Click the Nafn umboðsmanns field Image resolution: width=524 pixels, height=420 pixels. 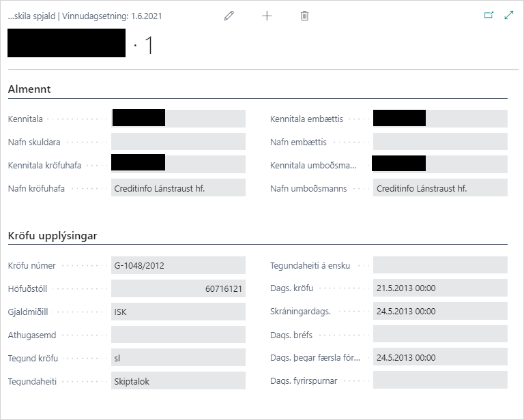coord(440,188)
